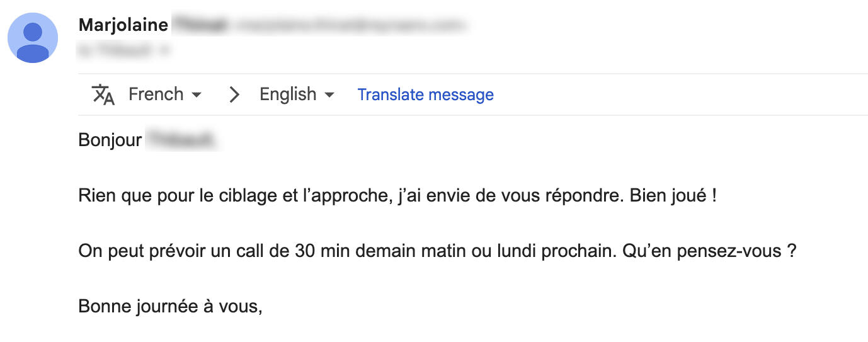The height and width of the screenshot is (342, 868).
Task: Open the English target language dropdown
Action: 296,94
